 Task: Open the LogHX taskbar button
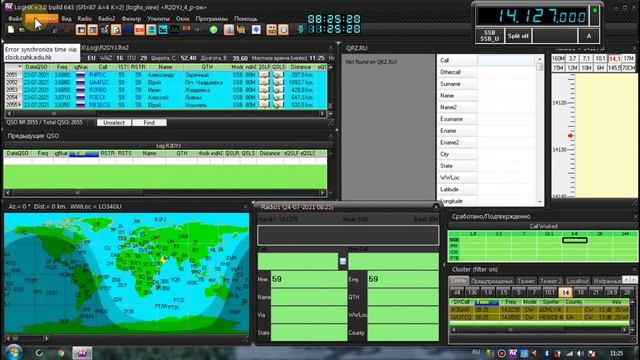tap(82, 353)
